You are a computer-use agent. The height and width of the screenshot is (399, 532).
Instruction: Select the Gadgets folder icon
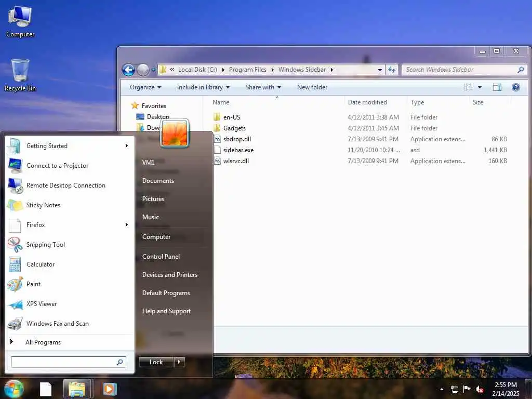click(217, 128)
